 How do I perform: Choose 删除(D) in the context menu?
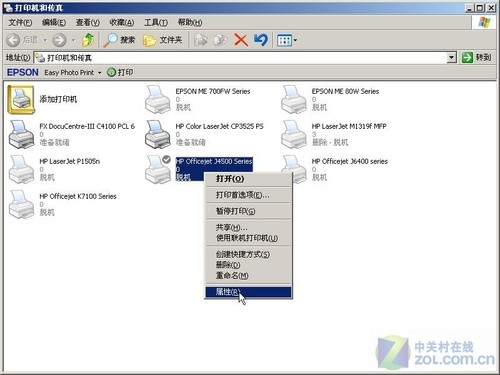pos(248,265)
